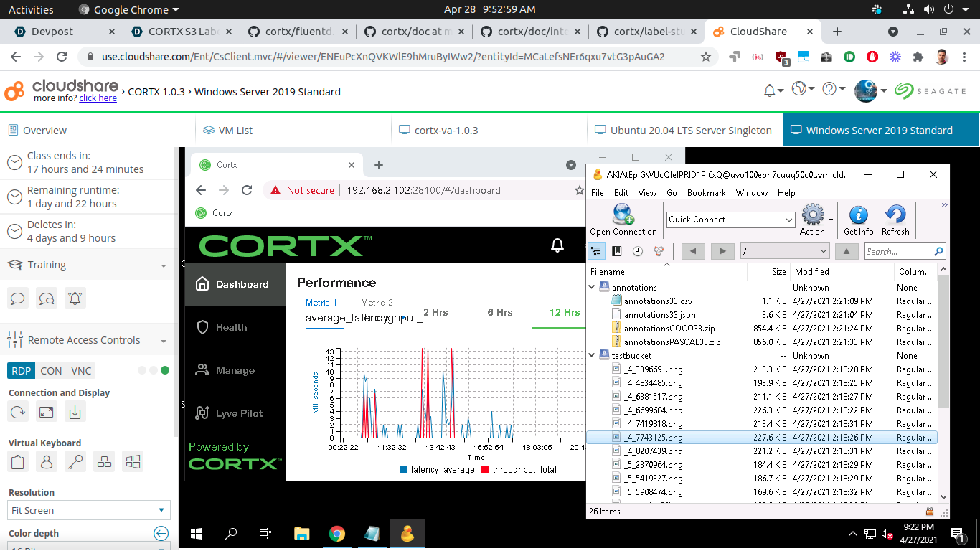
Task: Open Cyberduck Go menu
Action: pyautogui.click(x=672, y=193)
